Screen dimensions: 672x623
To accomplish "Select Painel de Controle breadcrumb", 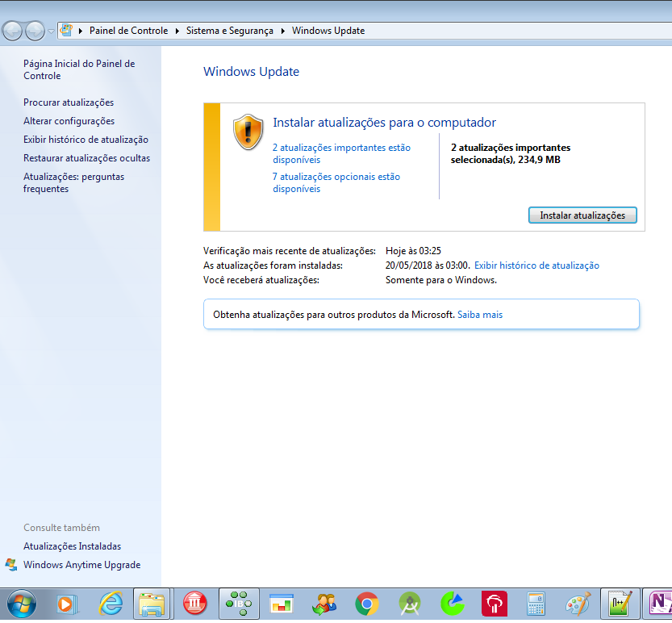I will pyautogui.click(x=128, y=31).
